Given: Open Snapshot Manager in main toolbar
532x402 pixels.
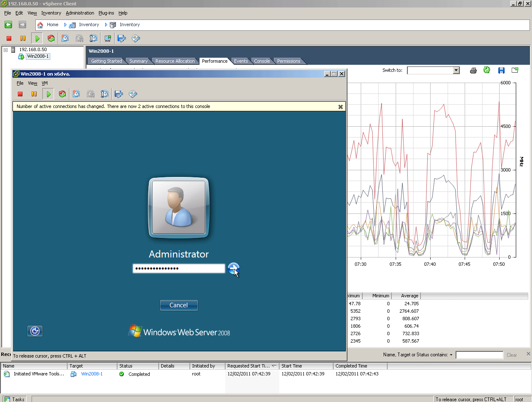Looking at the screenshot, I should pyautogui.click(x=94, y=39).
